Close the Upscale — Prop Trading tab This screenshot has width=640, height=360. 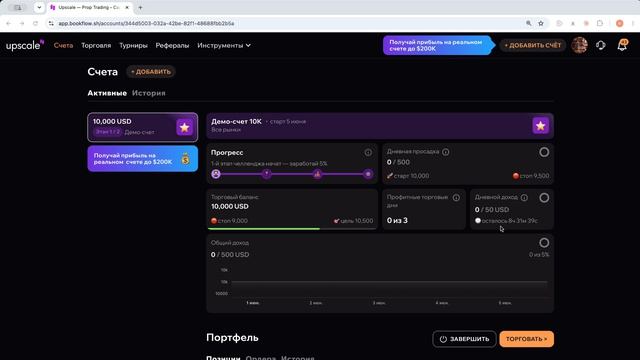pos(127,7)
